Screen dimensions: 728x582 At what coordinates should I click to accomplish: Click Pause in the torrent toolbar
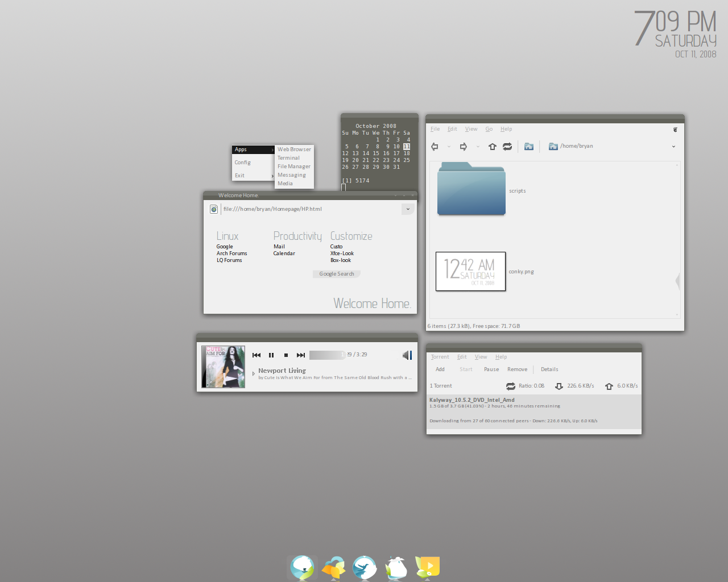point(491,369)
